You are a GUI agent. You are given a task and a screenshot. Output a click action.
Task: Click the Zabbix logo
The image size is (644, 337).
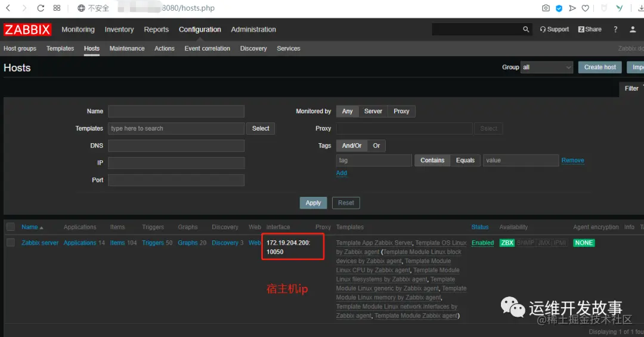27,30
